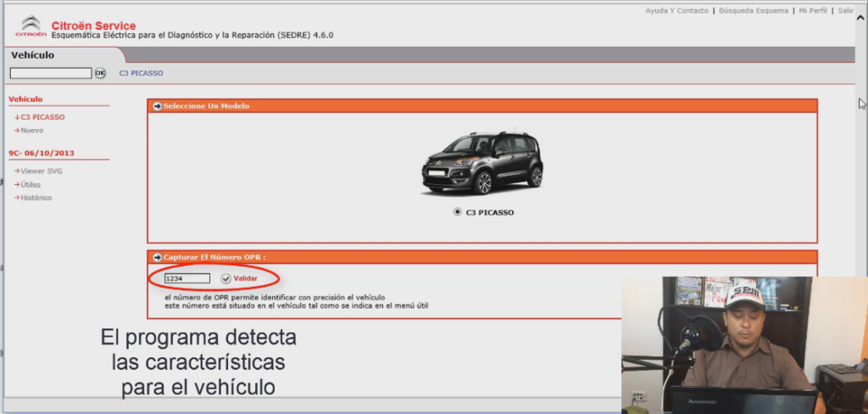Click the Salir logout link
Screen dimensions: 868x414
click(x=845, y=10)
